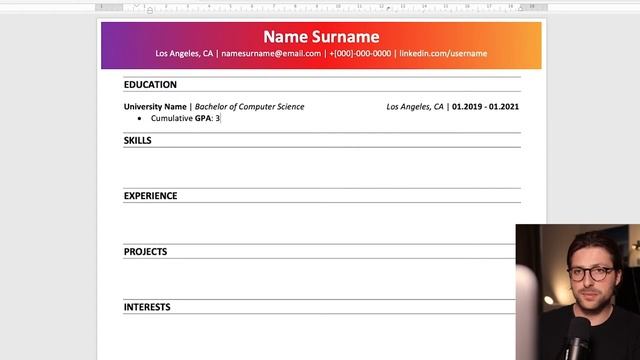Click the left indent marker on the ruler
The height and width of the screenshot is (360, 640).
[x=150, y=11]
